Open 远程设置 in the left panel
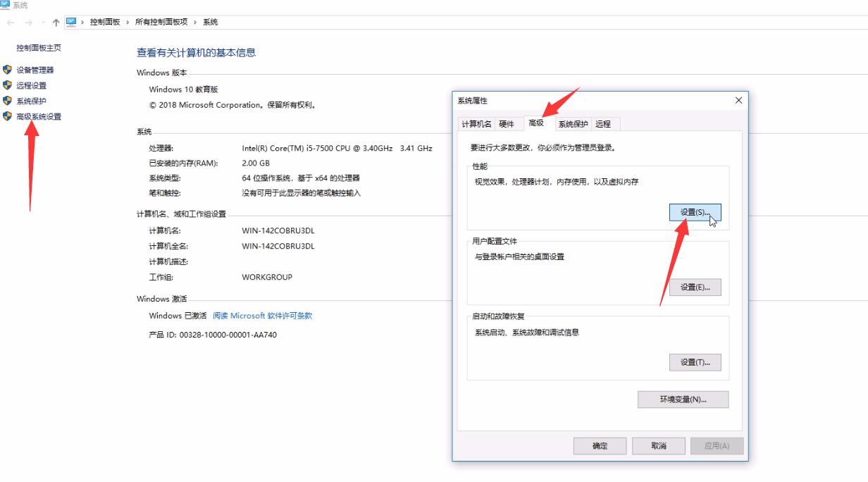The height and width of the screenshot is (482, 868). 32,85
